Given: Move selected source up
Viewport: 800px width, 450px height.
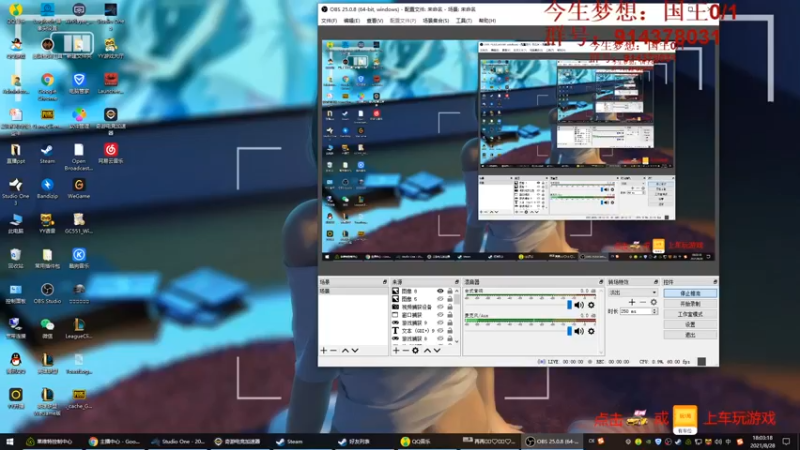Looking at the screenshot, I should (427, 351).
